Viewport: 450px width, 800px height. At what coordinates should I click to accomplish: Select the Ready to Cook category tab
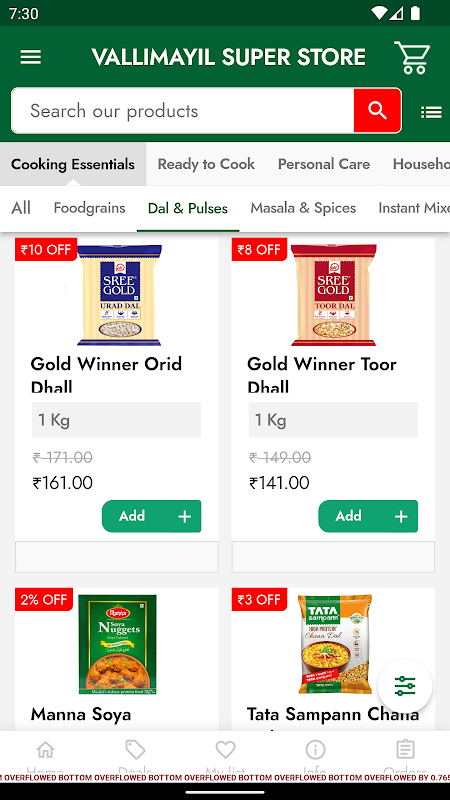(206, 164)
